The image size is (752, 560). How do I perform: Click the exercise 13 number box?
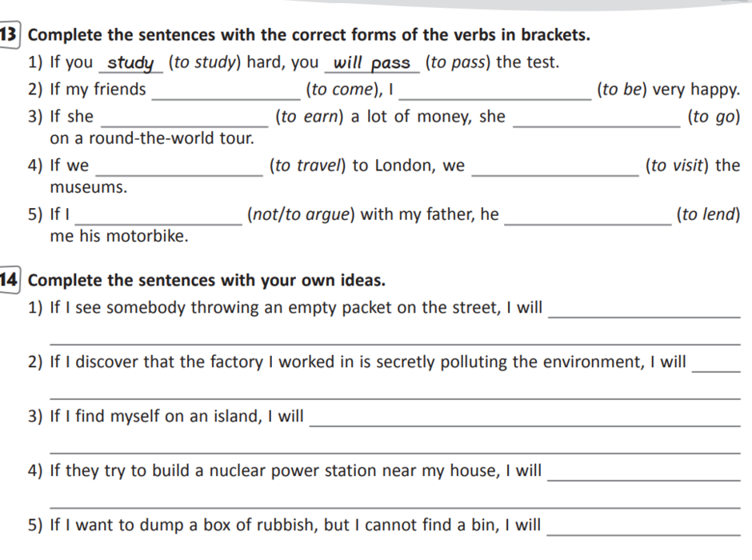(10, 35)
